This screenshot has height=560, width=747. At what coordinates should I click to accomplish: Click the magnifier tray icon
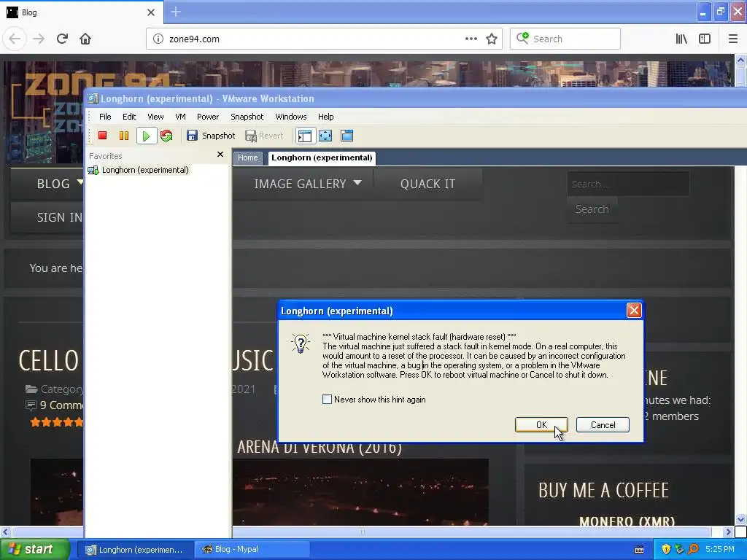(693, 550)
